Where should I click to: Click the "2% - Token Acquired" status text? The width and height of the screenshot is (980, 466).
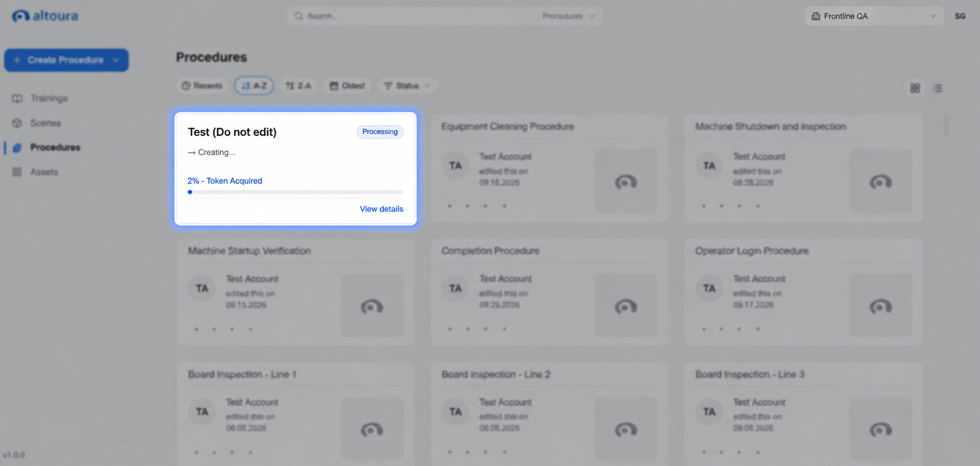click(225, 181)
